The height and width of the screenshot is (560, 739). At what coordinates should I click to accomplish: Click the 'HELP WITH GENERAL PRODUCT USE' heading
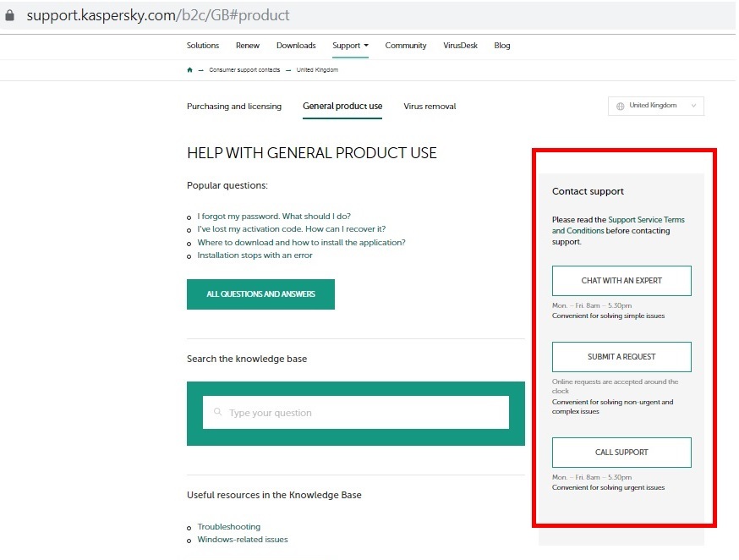pos(311,153)
